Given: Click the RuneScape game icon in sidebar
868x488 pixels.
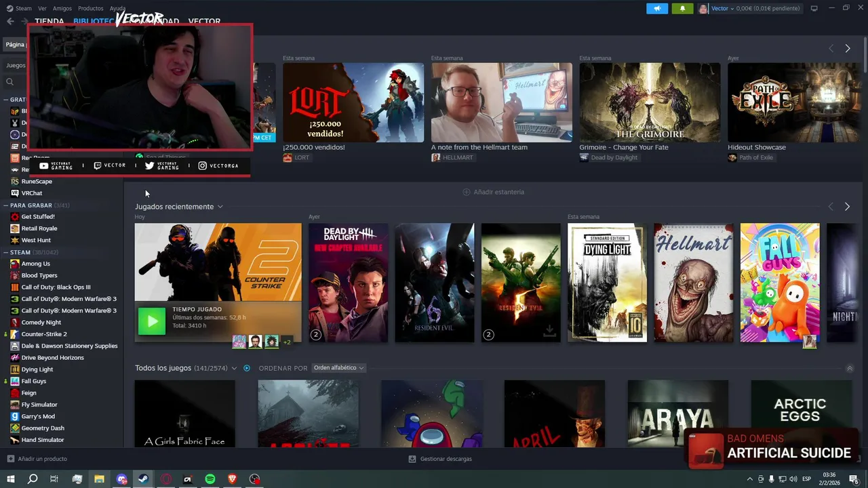Looking at the screenshot, I should pyautogui.click(x=15, y=182).
